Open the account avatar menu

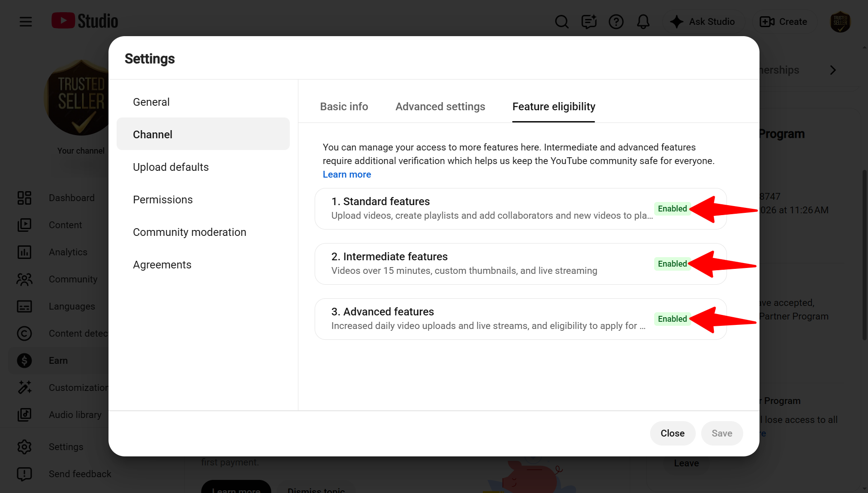click(x=840, y=22)
